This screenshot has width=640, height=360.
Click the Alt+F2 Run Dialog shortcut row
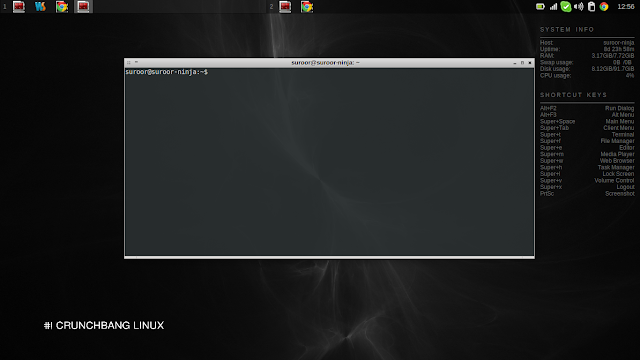tap(587, 108)
